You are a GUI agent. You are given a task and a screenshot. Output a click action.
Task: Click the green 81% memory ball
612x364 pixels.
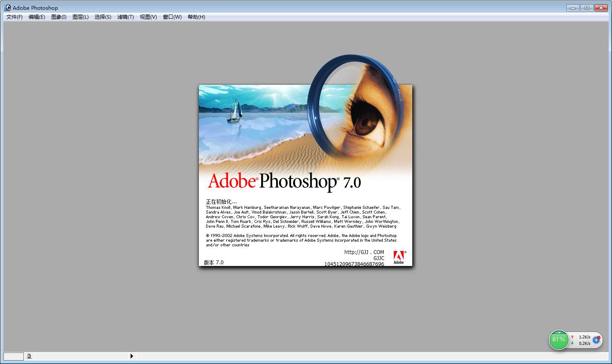pyautogui.click(x=558, y=340)
